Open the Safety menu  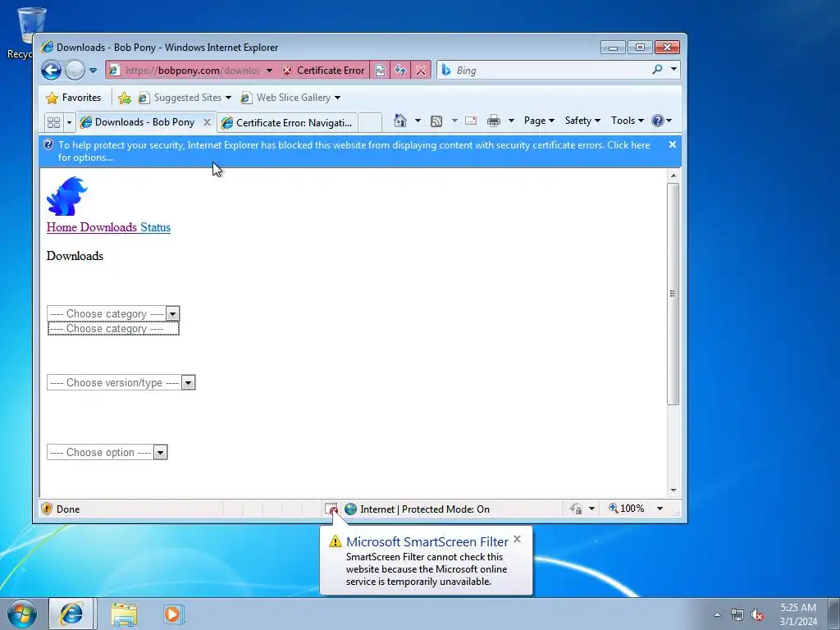tap(582, 121)
